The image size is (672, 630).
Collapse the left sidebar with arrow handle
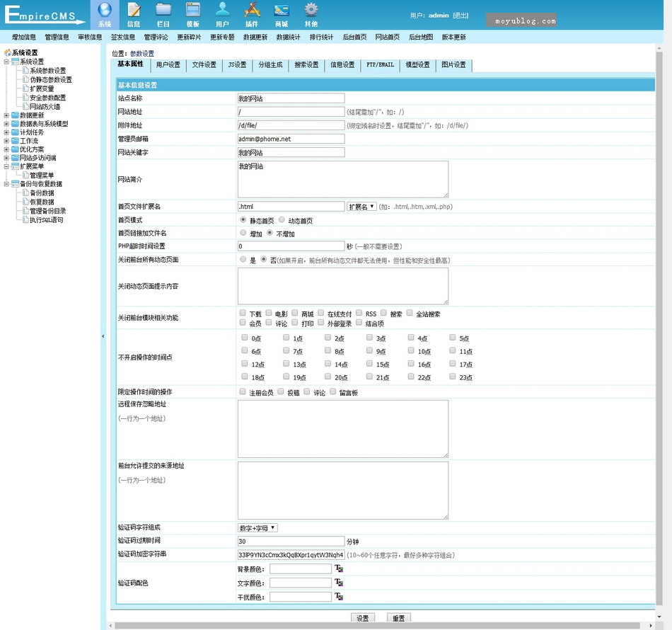[x=103, y=336]
